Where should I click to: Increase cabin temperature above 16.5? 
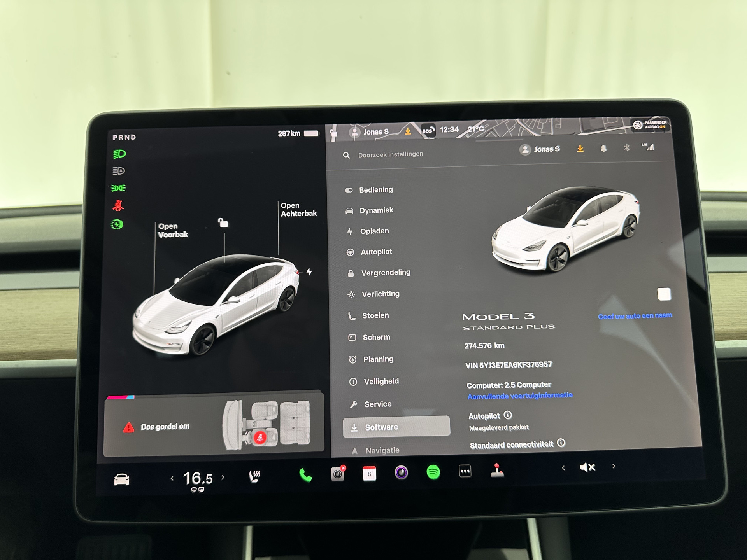tap(223, 477)
